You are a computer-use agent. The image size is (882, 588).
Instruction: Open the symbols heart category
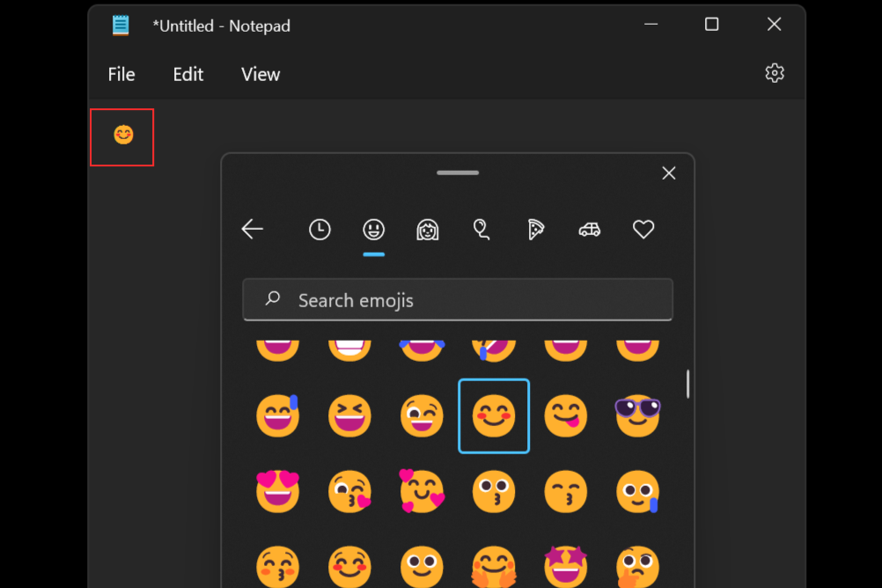pyautogui.click(x=643, y=230)
